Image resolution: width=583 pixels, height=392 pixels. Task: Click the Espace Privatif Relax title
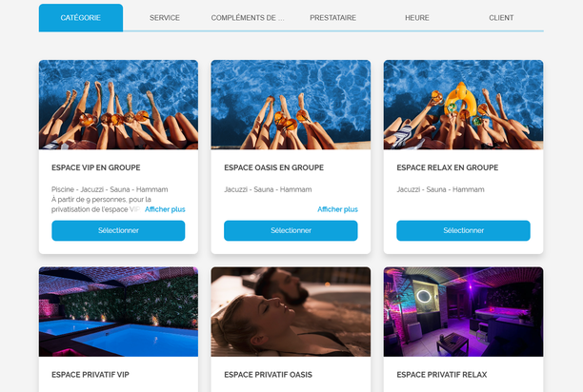[x=442, y=375]
